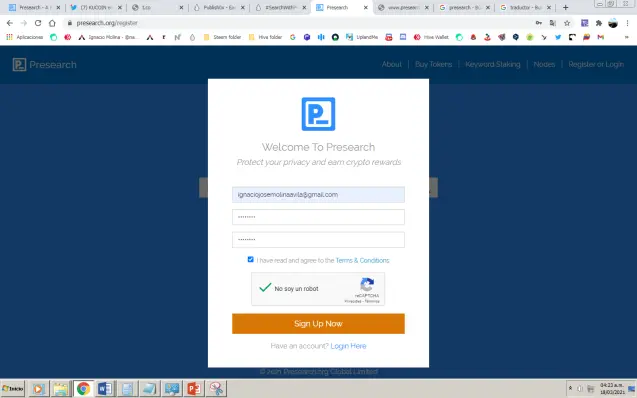
Task: Open the Gmail bookmark icon
Action: pos(600,37)
